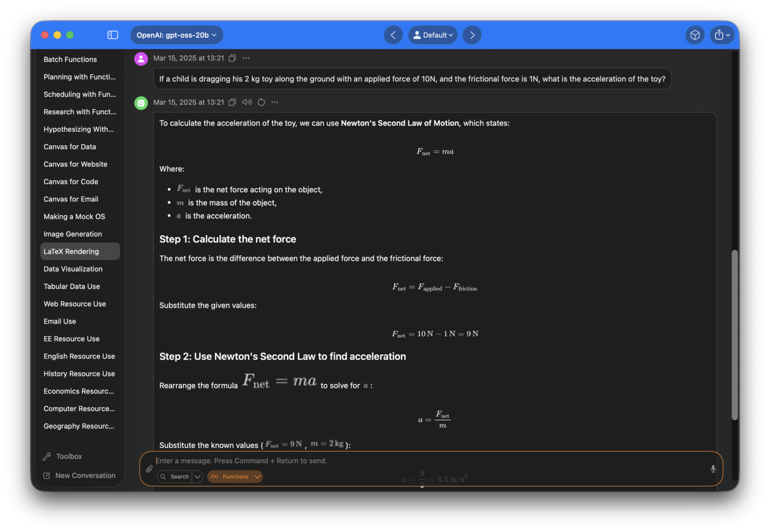Open more options for assistant reply
The height and width of the screenshot is (532, 770).
(275, 102)
